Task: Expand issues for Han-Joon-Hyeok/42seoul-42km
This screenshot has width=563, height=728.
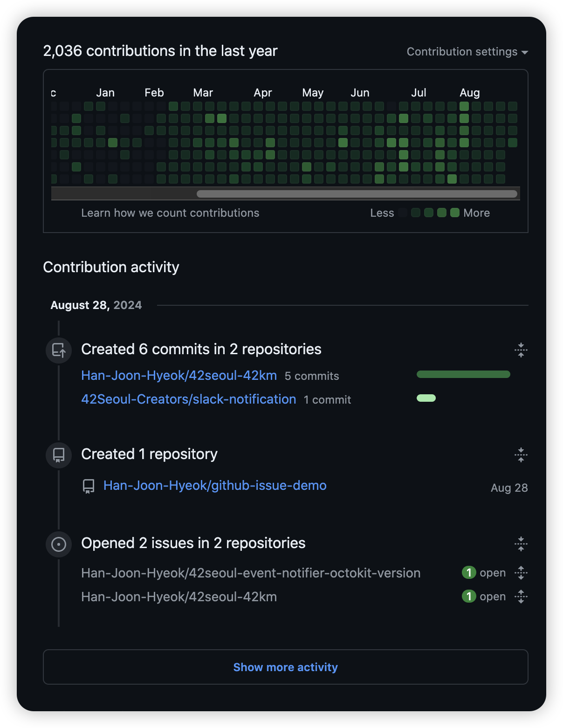Action: tap(521, 597)
